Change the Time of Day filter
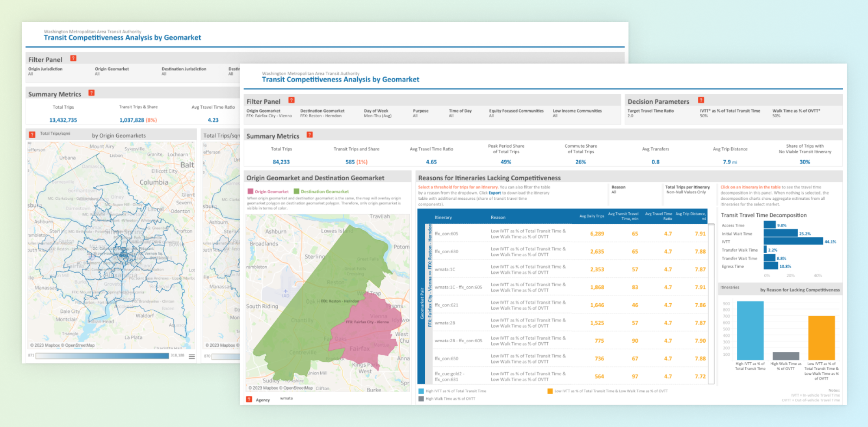Image resolution: width=868 pixels, height=427 pixels. point(460,116)
